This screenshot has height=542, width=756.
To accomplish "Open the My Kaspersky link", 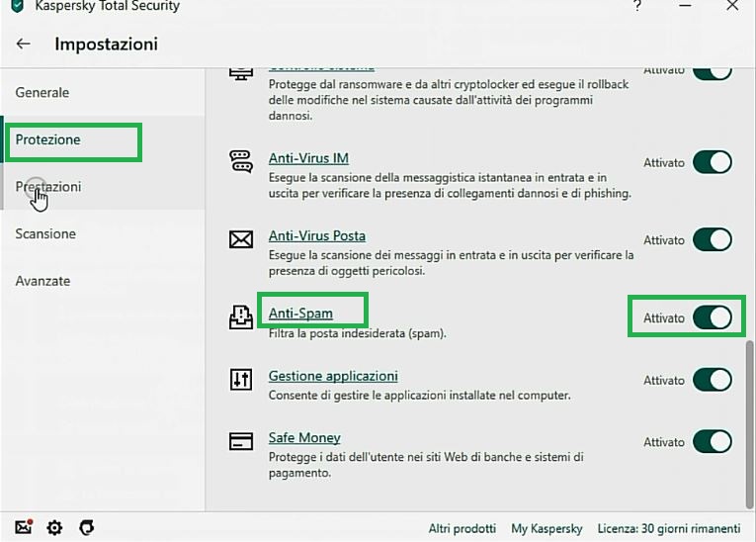I will click(546, 528).
